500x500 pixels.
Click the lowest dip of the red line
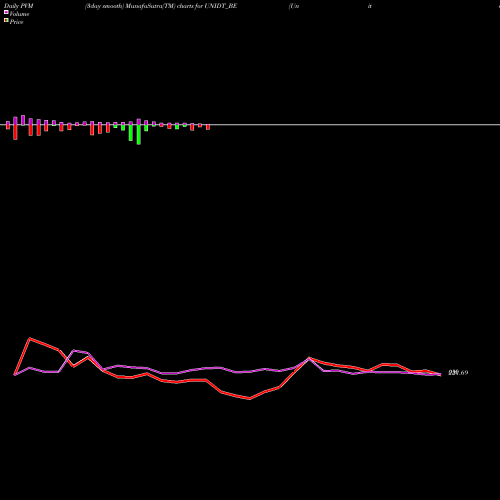pyautogui.click(x=250, y=398)
